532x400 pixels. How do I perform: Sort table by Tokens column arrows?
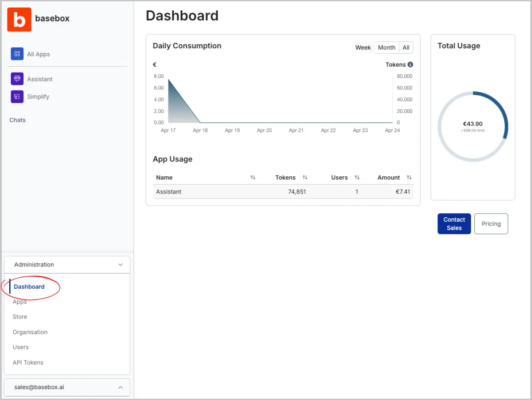pyautogui.click(x=305, y=178)
